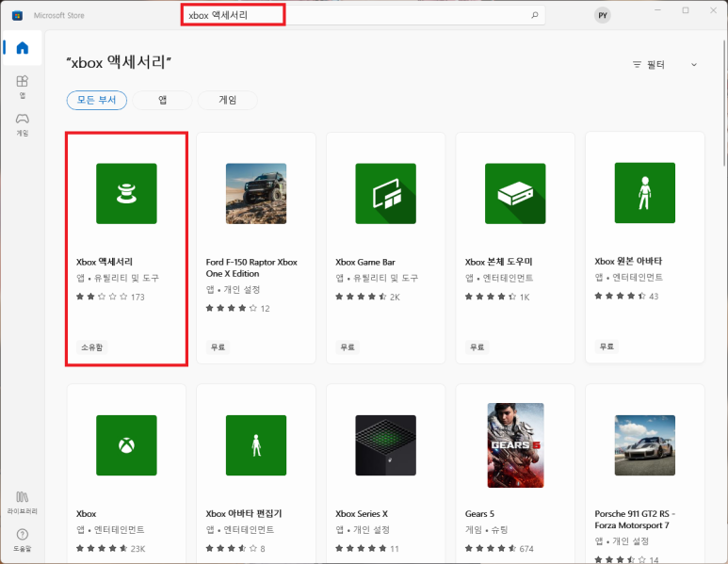Open Porsche 911 GT2 RS Forza Motorsport 7 title
Screen dimensions: 728x564
(635, 520)
